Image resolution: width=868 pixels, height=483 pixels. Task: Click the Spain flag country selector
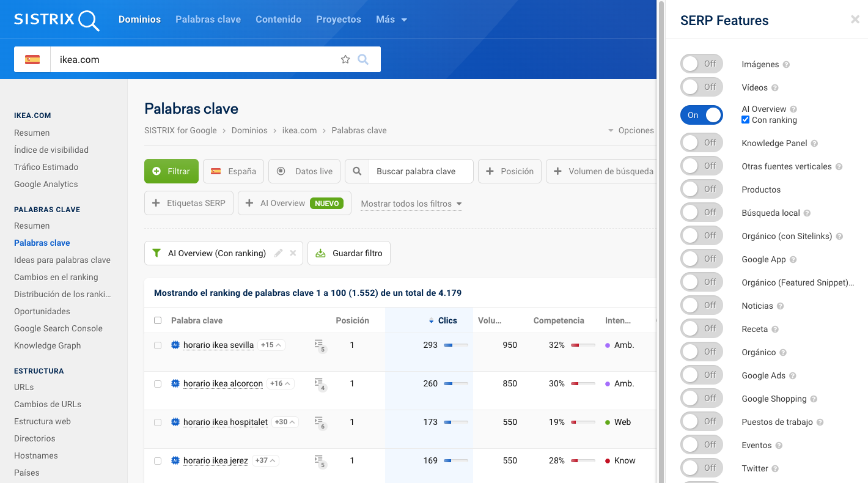coord(32,59)
